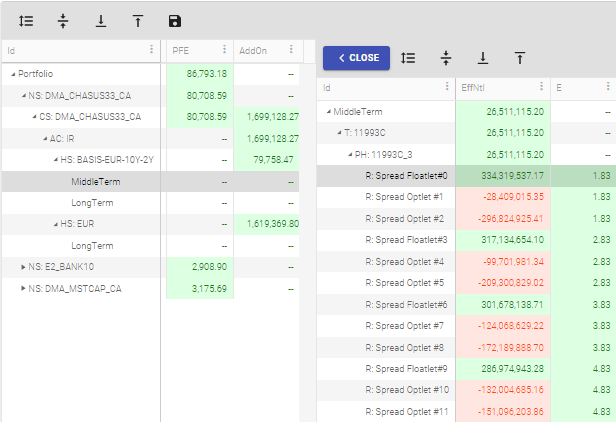The width and height of the screenshot is (616, 422).
Task: Collapse the AC: IR node
Action: (x=45, y=138)
